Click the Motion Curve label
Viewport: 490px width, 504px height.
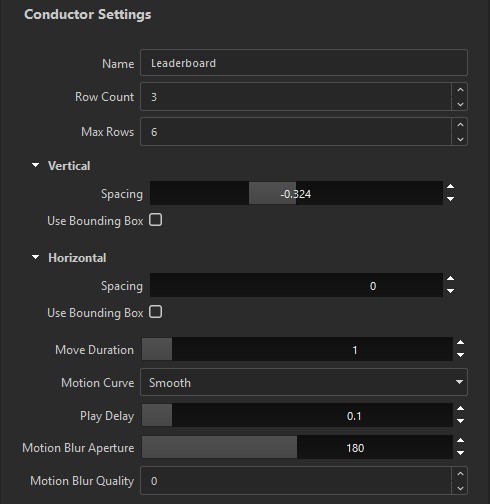click(98, 383)
